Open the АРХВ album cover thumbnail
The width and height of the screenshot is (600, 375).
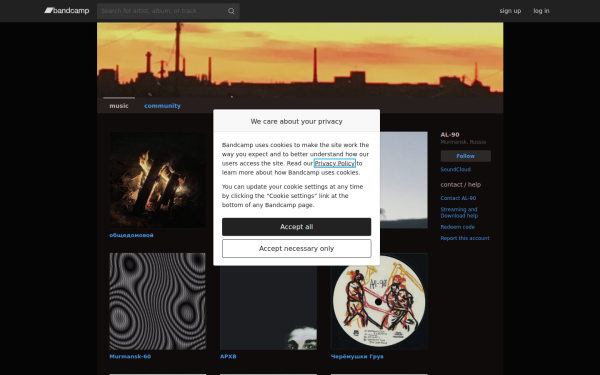(x=268, y=308)
